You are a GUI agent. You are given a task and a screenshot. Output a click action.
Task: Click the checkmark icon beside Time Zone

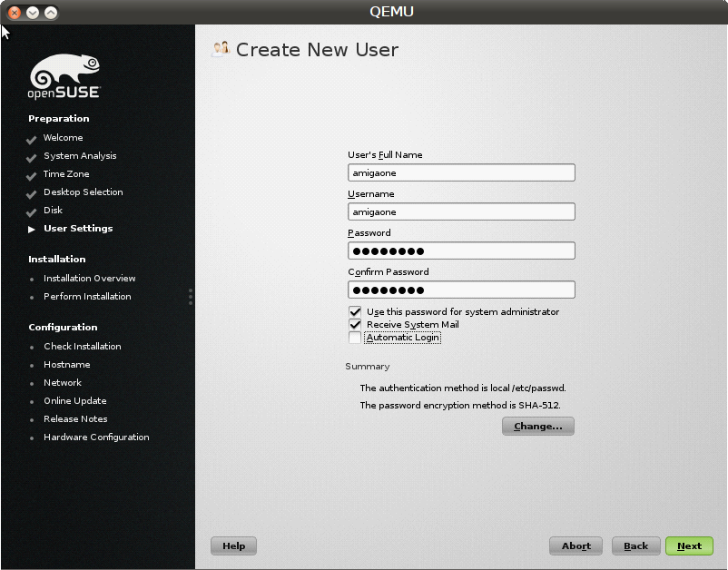point(32,175)
